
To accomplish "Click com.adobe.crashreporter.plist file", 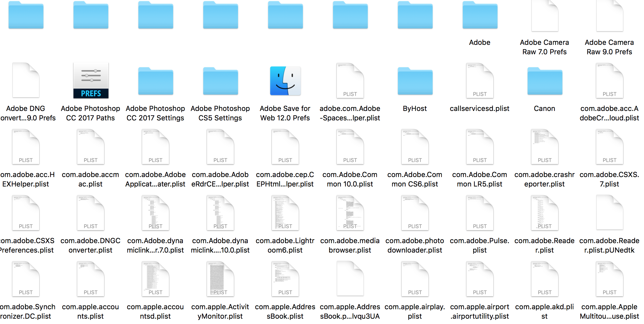I will (545, 147).
